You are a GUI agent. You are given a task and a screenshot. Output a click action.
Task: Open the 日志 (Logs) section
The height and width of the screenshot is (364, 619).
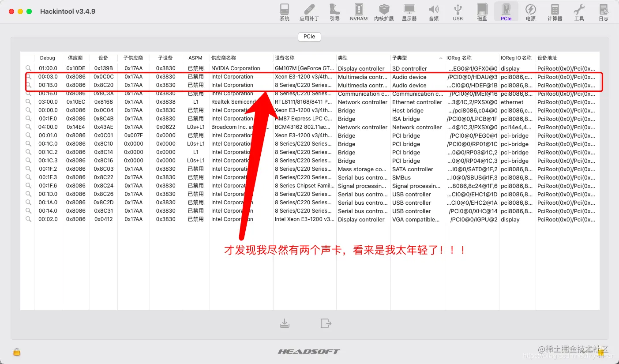tap(604, 12)
